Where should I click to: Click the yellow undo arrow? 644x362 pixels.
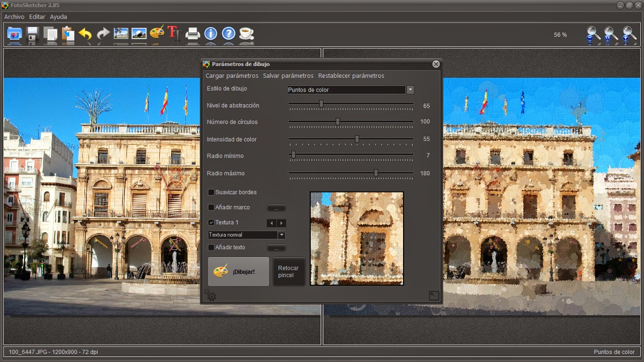point(85,34)
